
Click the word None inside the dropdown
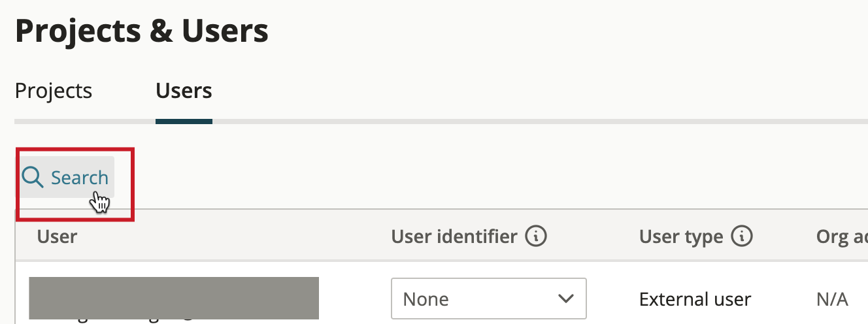tap(426, 299)
